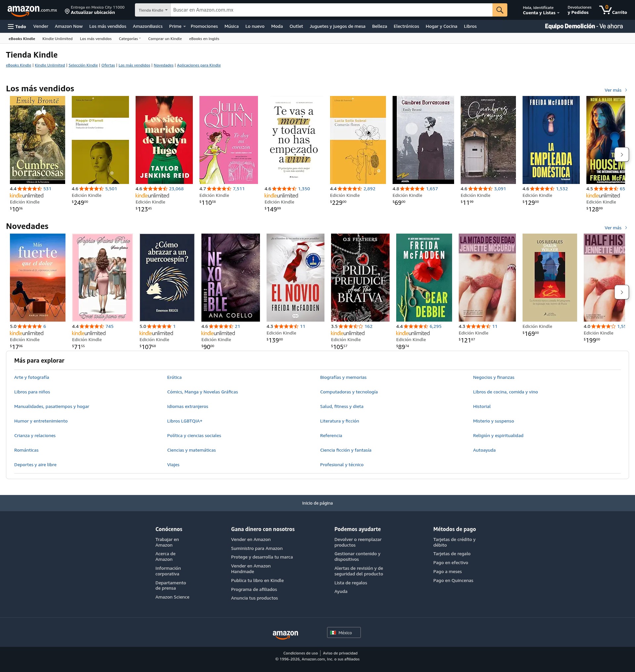Click Cómics, Manga y Novelas Gráficas category

coord(202,392)
